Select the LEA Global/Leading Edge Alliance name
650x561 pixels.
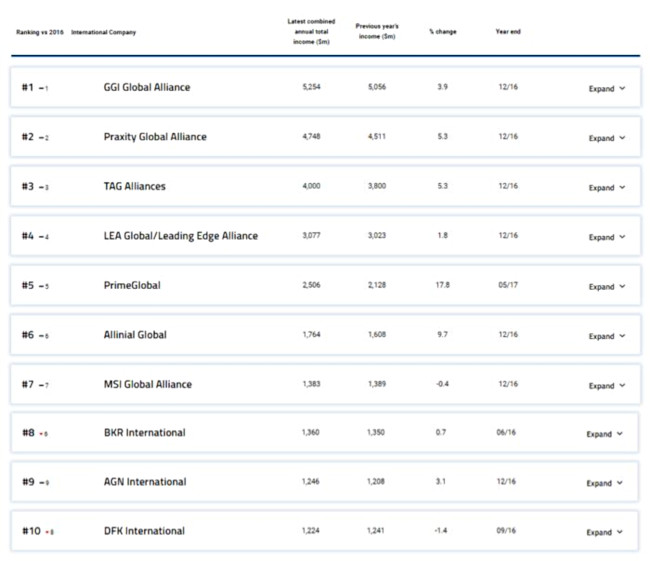181,236
